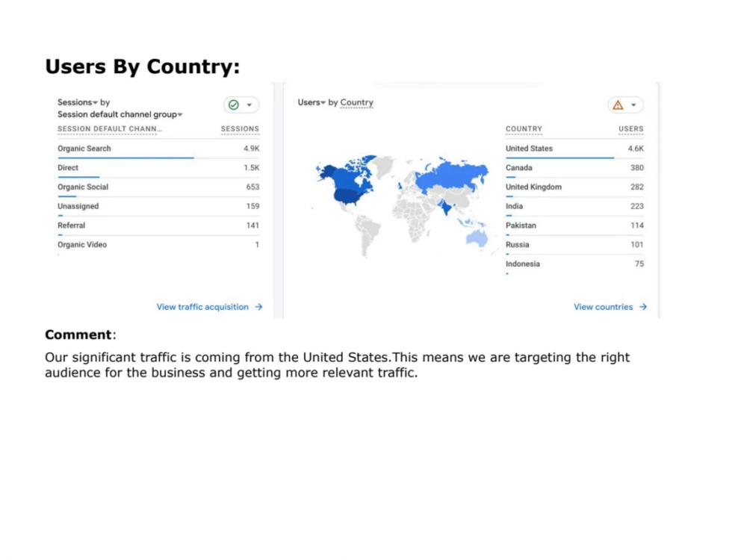Viewport: 747px width, 560px height.
Task: Select Indonesia in country list
Action: 523,264
